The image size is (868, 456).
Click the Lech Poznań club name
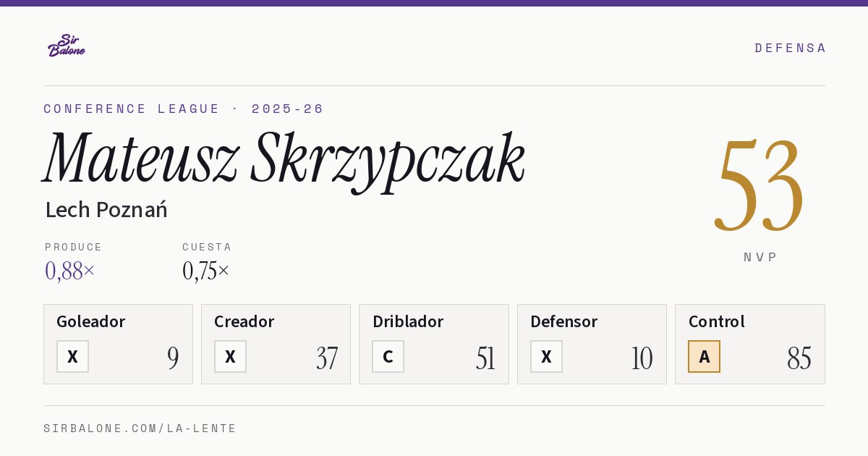pos(106,210)
